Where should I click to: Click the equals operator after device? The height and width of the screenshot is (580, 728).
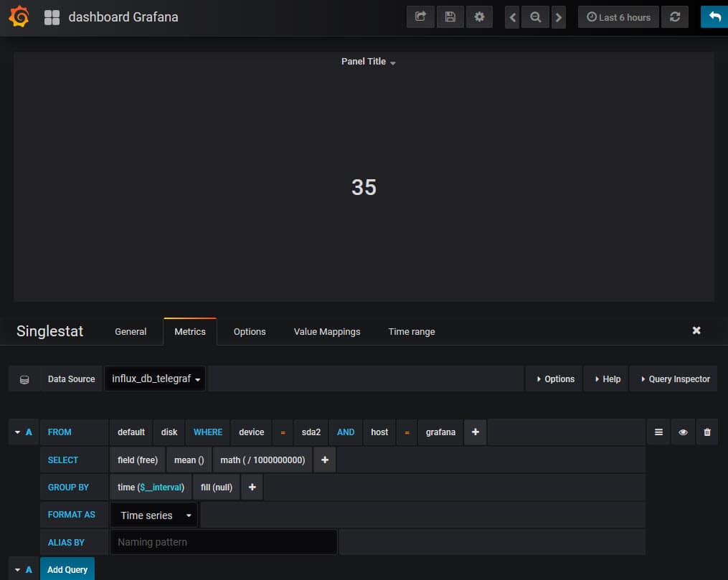(x=283, y=432)
